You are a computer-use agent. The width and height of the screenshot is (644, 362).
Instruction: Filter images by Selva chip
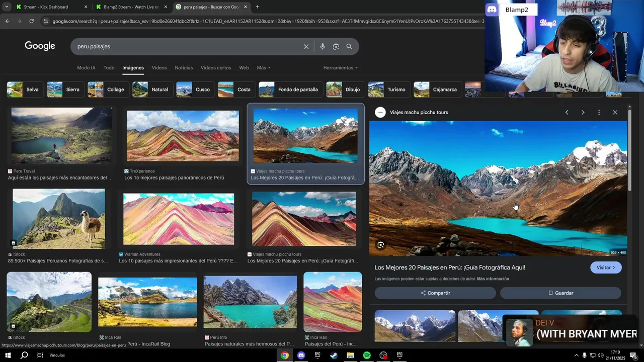click(24, 89)
